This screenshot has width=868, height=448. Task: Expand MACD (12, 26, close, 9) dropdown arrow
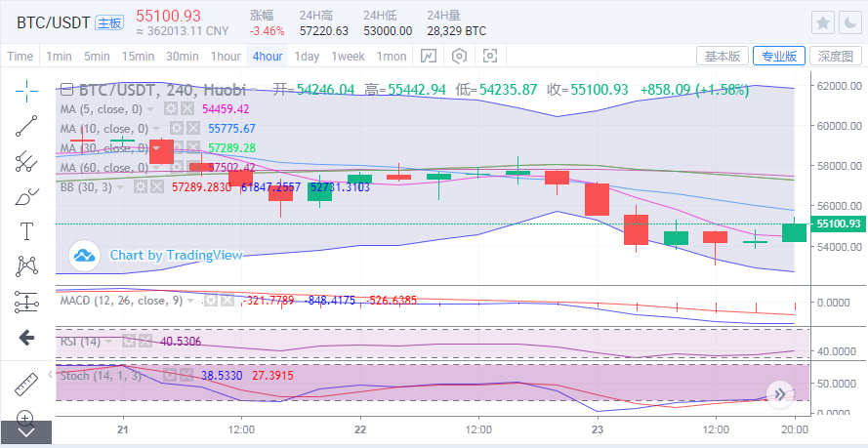pyautogui.click(x=189, y=301)
